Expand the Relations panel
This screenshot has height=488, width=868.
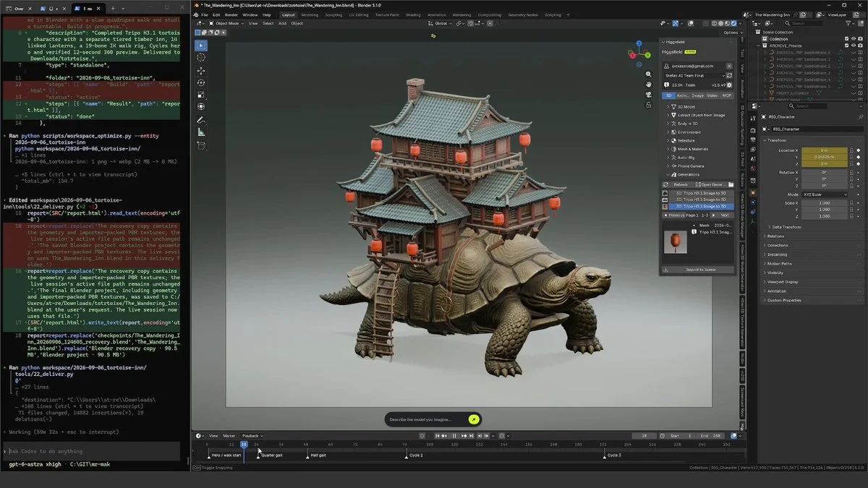tap(777, 236)
